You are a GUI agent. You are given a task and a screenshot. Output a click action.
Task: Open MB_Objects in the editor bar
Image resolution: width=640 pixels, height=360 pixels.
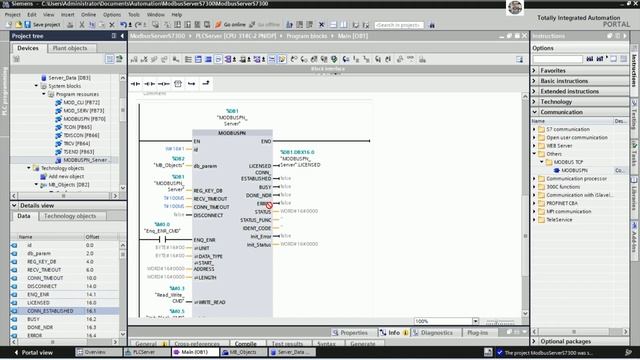pyautogui.click(x=243, y=352)
